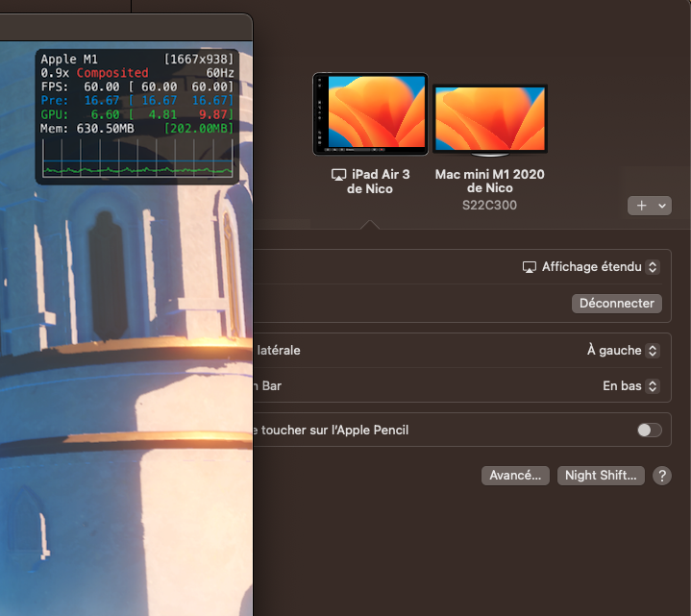Viewport: 691px width, 616px height.
Task: Click the S22C300 monitor model text
Action: pos(489,206)
